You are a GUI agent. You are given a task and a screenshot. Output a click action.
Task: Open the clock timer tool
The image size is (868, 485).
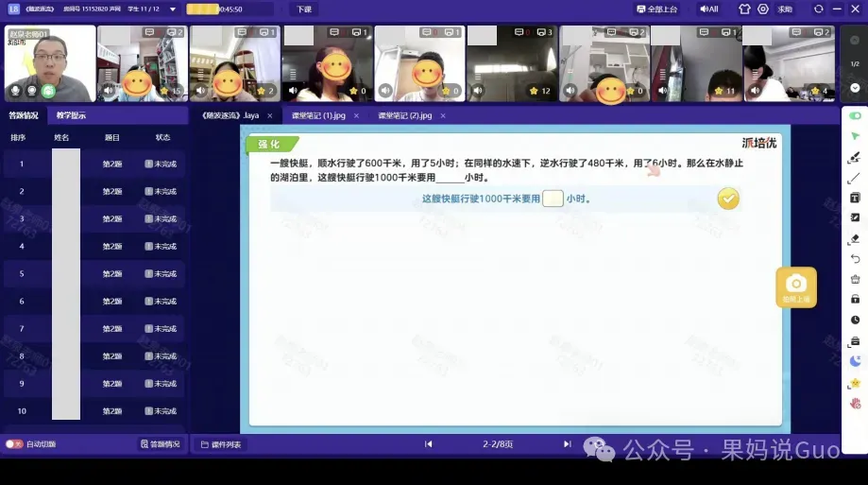[x=856, y=320]
